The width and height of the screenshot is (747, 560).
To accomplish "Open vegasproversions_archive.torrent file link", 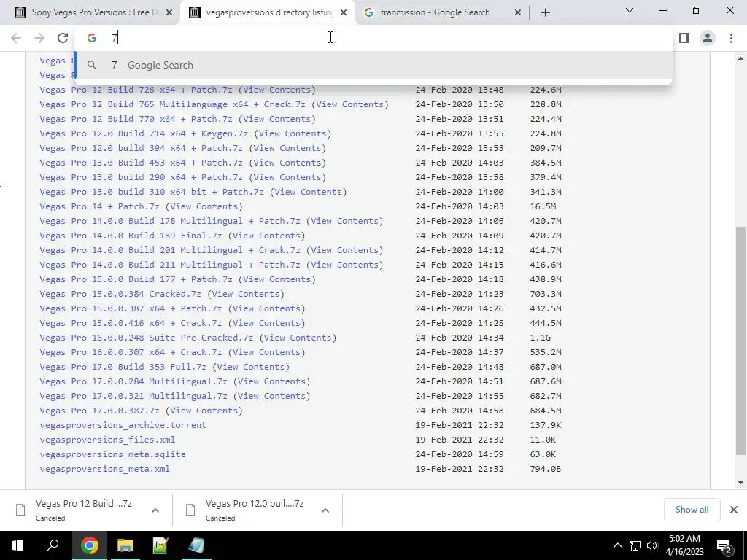I will (123, 425).
